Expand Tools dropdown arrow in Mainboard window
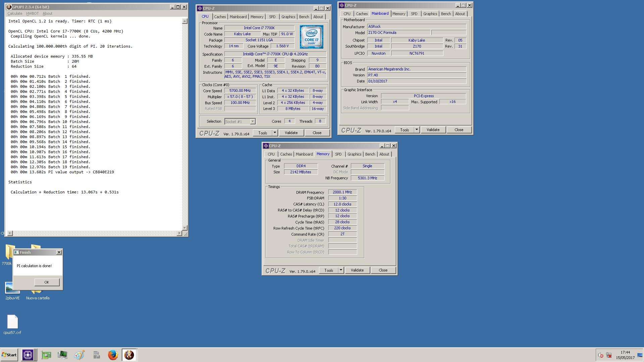Image resolution: width=644 pixels, height=362 pixels. point(417,130)
